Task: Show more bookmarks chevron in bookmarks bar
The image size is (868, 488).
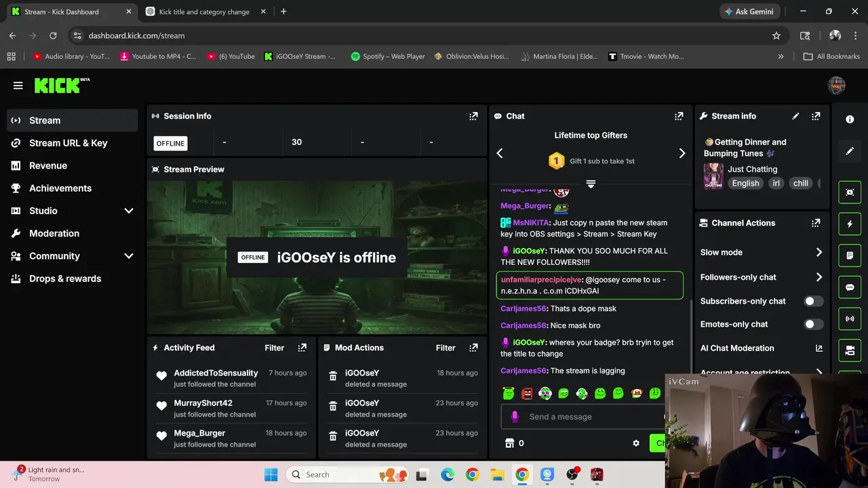Action: point(781,56)
